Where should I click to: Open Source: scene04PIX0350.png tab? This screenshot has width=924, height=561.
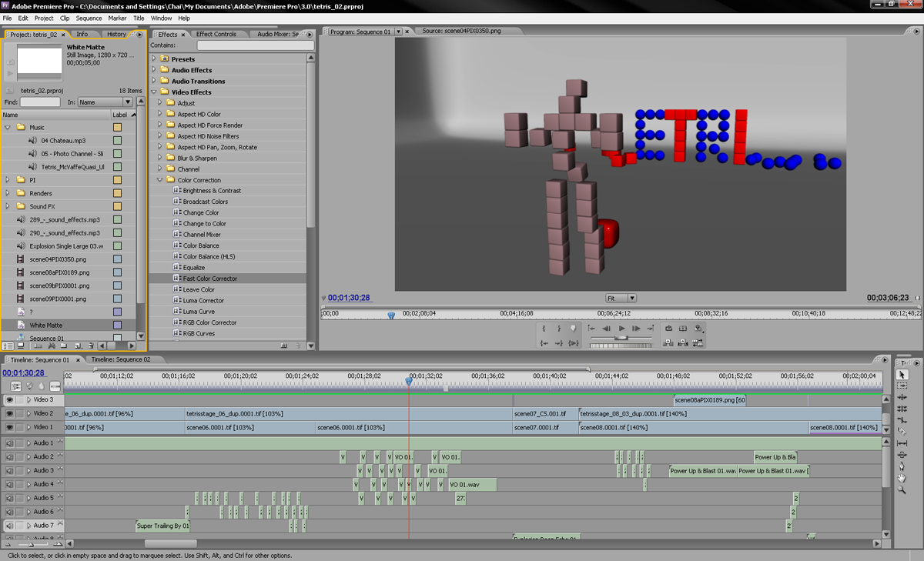coord(461,32)
